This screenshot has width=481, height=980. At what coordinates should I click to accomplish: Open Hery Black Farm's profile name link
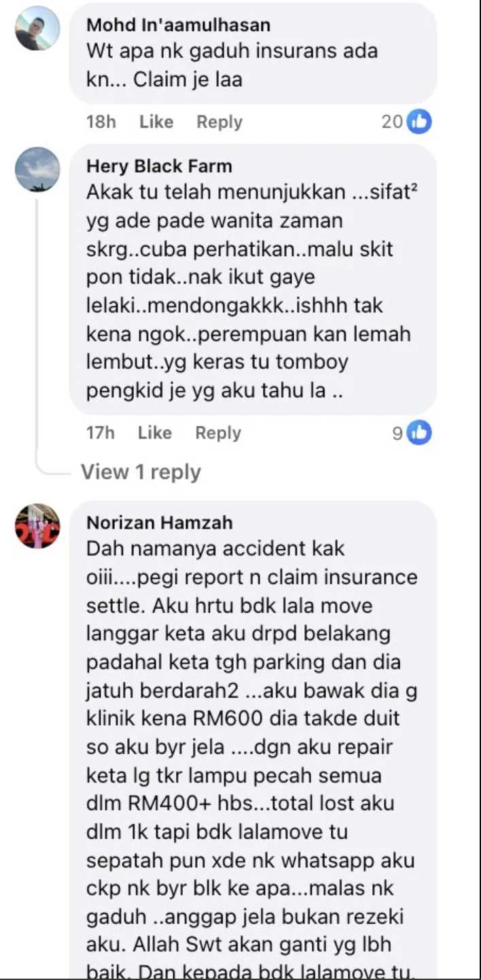click(x=160, y=166)
